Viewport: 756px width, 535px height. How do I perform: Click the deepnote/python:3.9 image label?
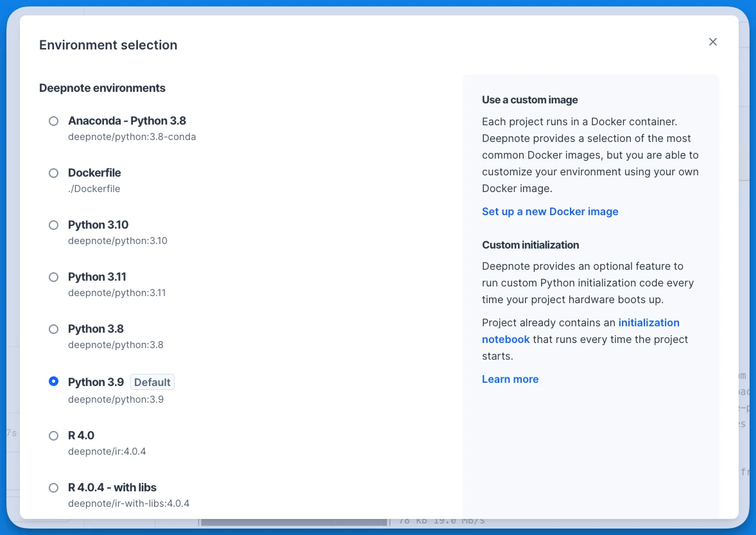(x=116, y=399)
